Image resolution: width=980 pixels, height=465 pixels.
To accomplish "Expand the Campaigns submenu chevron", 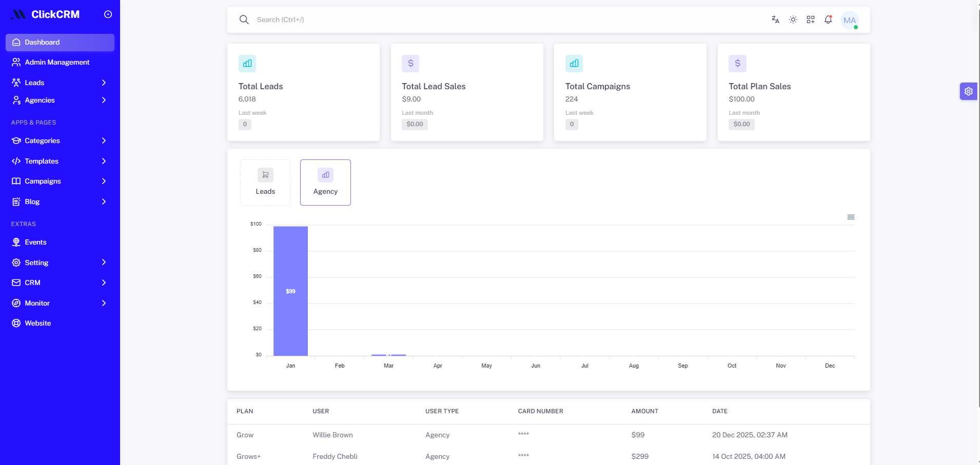I will [x=104, y=181].
